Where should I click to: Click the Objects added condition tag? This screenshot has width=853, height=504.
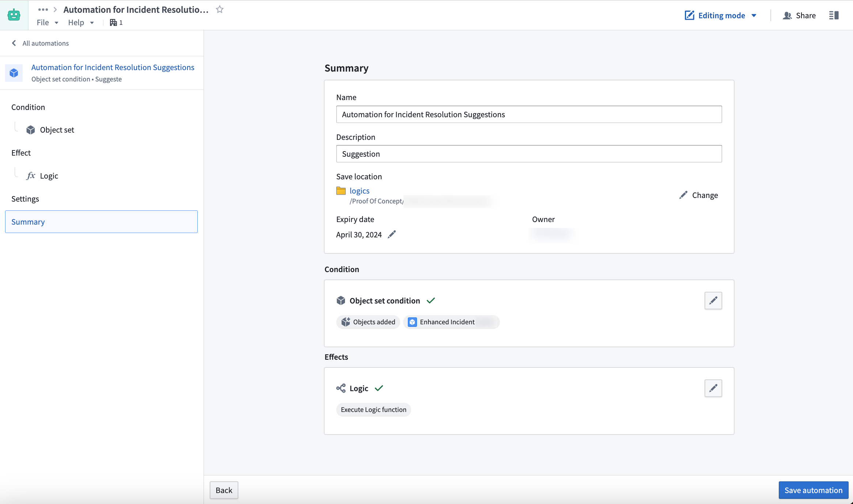click(368, 322)
